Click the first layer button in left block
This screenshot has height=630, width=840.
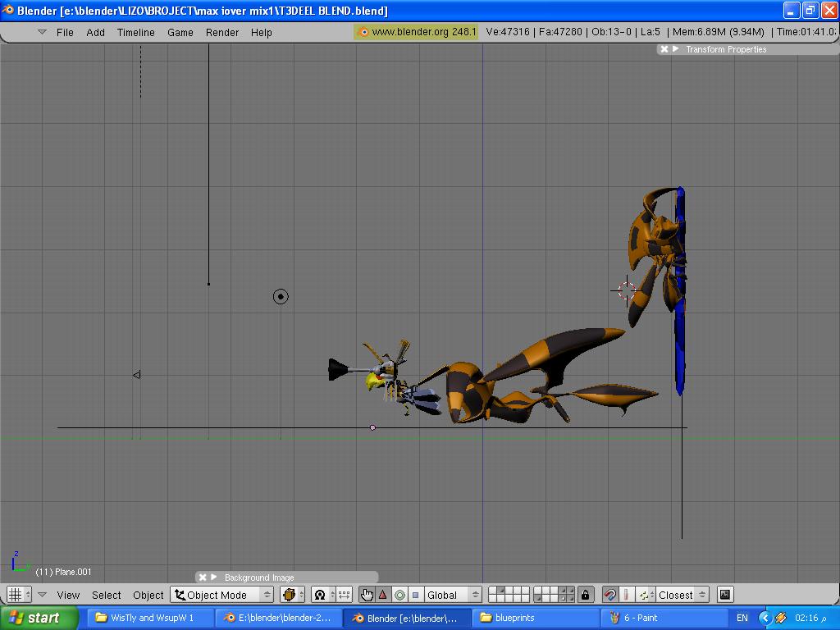tap(493, 591)
